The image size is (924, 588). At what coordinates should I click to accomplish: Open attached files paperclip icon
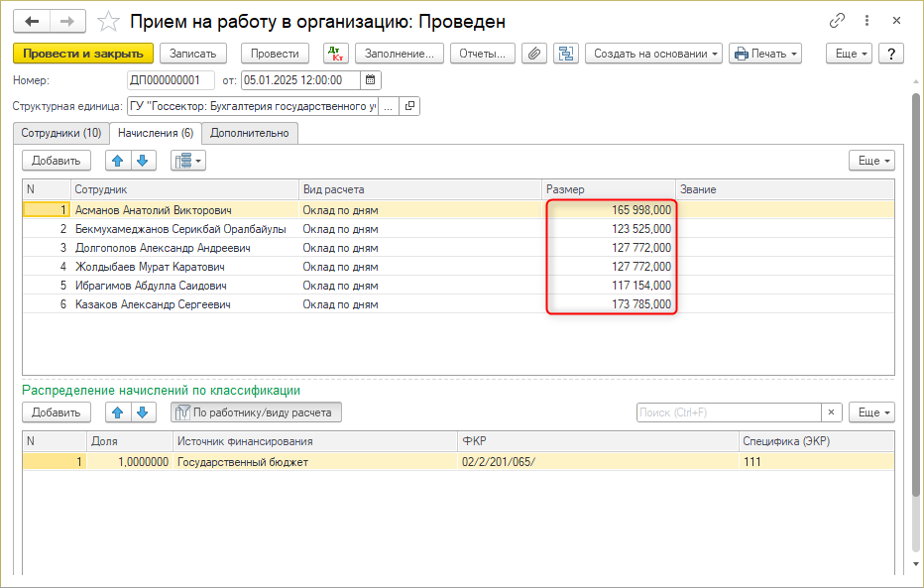534,54
